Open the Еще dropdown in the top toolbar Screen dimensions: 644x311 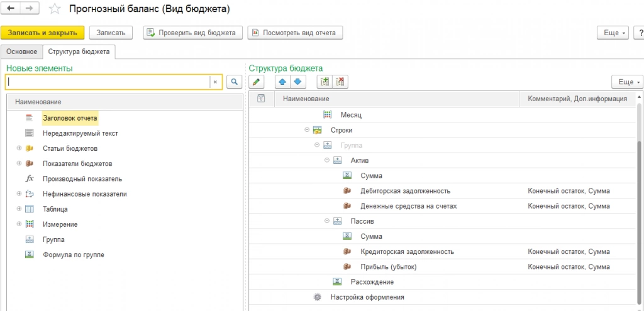coord(613,33)
